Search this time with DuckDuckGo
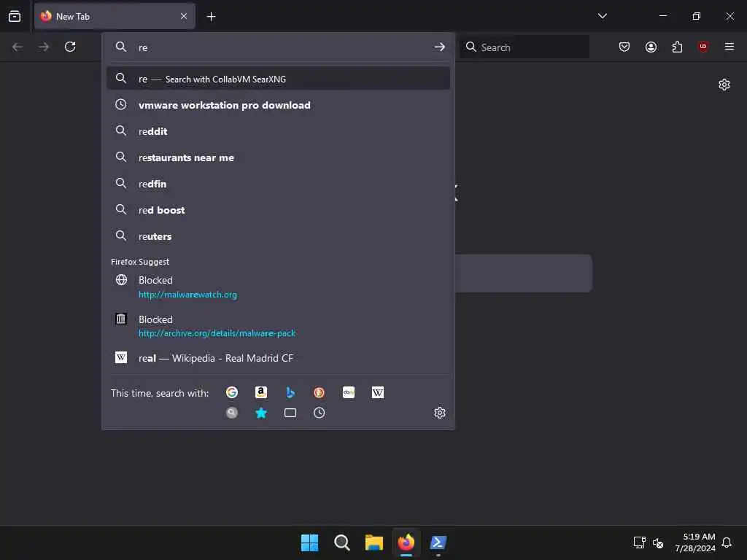 [320, 392]
